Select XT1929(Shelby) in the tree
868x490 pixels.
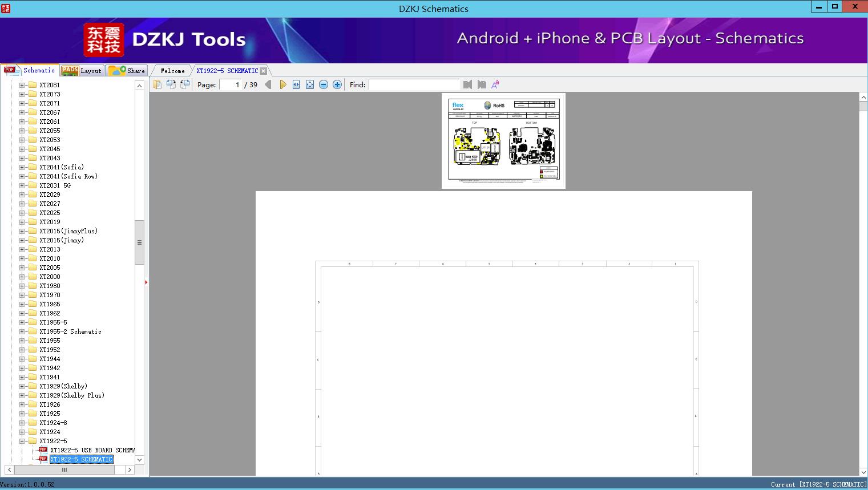tap(63, 386)
